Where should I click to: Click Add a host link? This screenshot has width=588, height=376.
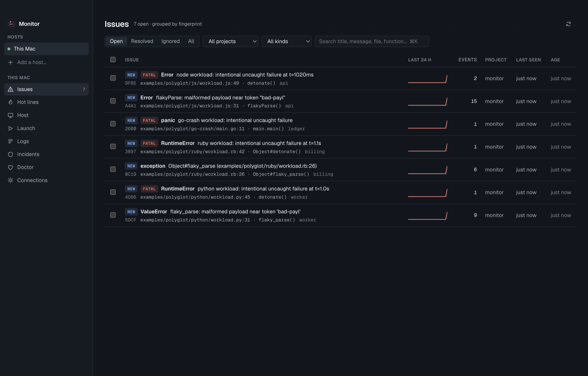coord(32,63)
